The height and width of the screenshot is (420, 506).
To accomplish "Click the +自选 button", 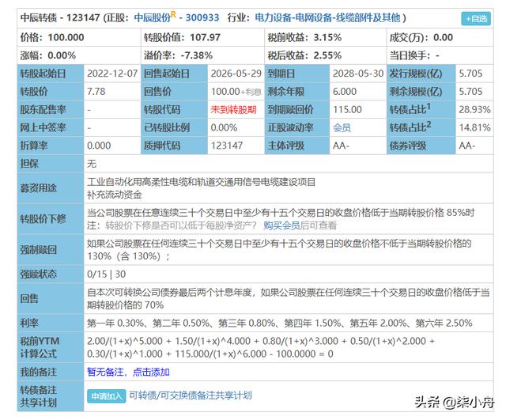I will [476, 18].
